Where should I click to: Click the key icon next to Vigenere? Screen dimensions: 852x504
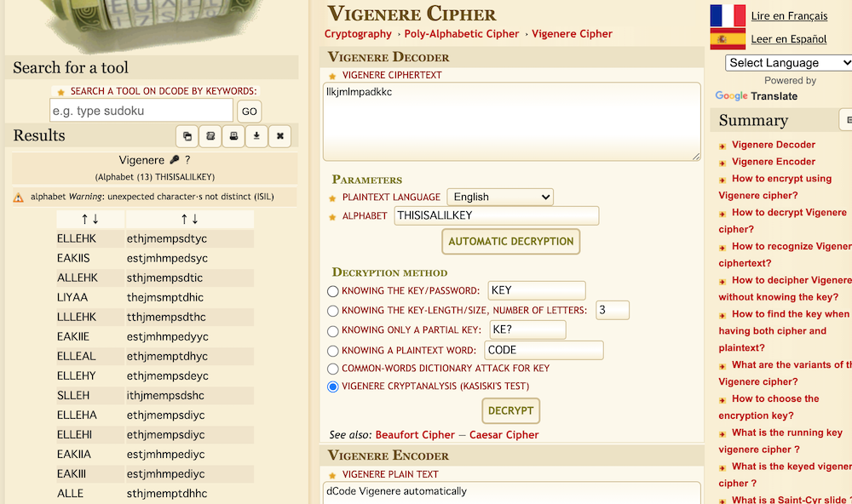click(x=175, y=160)
